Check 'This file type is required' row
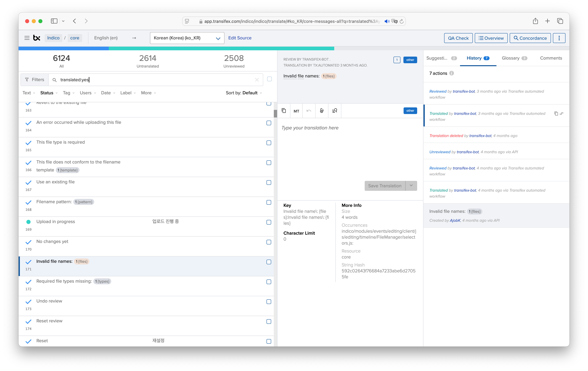588x371 pixels. (269, 143)
